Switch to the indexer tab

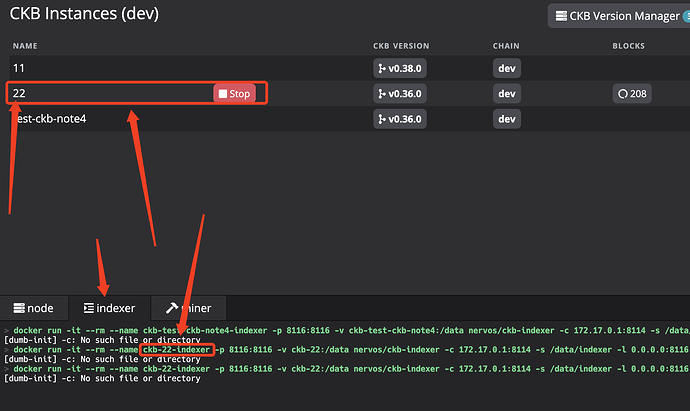coord(110,308)
